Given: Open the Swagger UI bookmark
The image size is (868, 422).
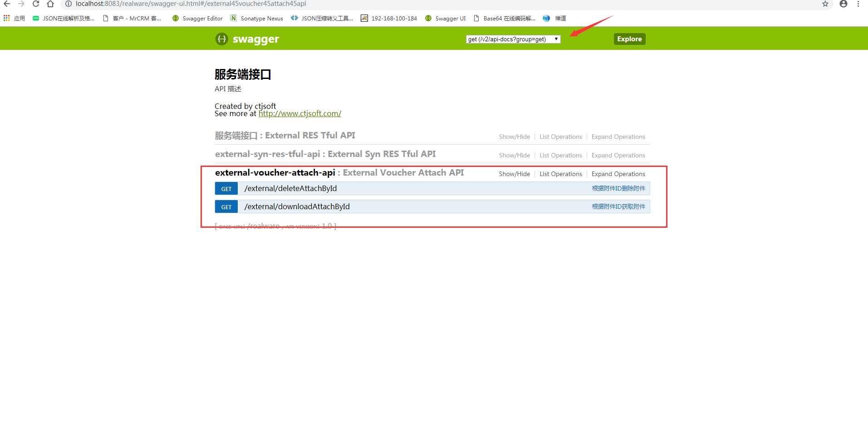Looking at the screenshot, I should pyautogui.click(x=446, y=18).
